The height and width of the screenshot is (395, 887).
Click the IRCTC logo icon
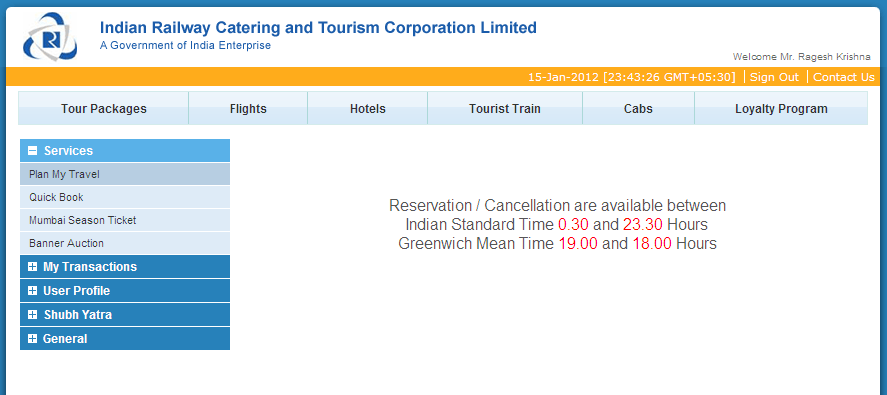pos(50,37)
